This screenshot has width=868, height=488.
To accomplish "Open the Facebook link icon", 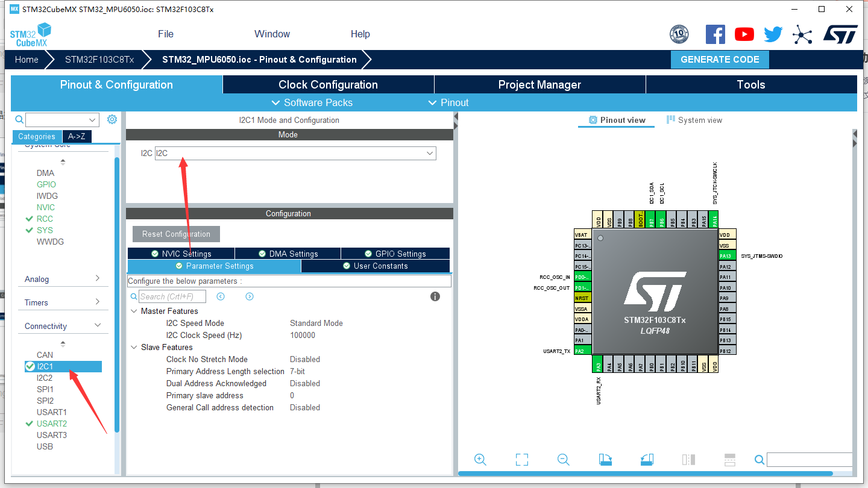I will coord(715,34).
